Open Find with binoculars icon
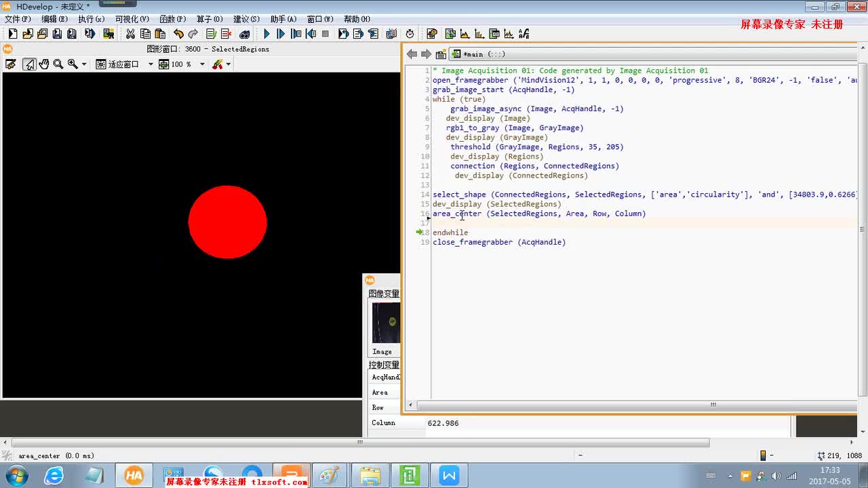This screenshot has height=488, width=868. [x=245, y=34]
